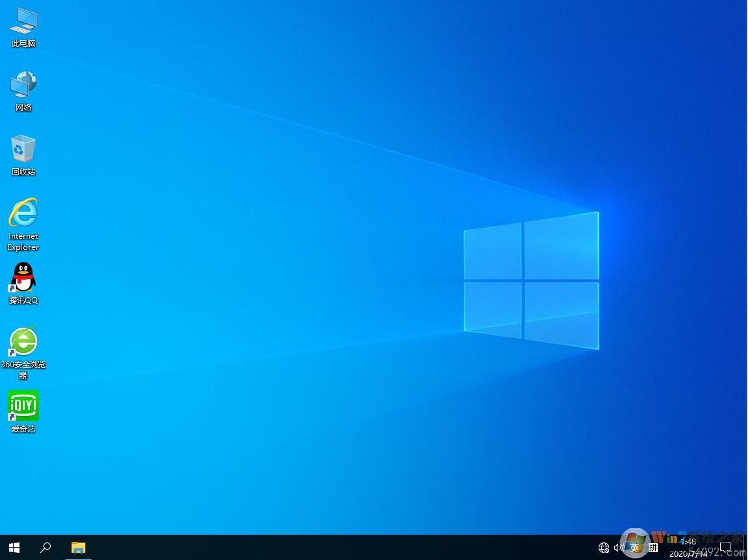748x560 pixels.
Task: Select the 回收站 Recycle Bin icon
Action: click(23, 150)
